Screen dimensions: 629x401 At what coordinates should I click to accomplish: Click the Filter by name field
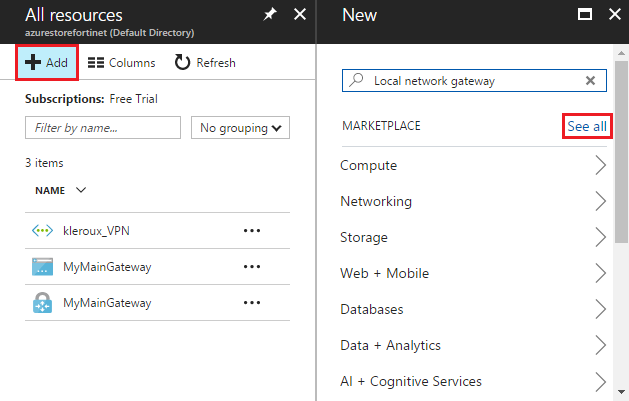[x=101, y=128]
